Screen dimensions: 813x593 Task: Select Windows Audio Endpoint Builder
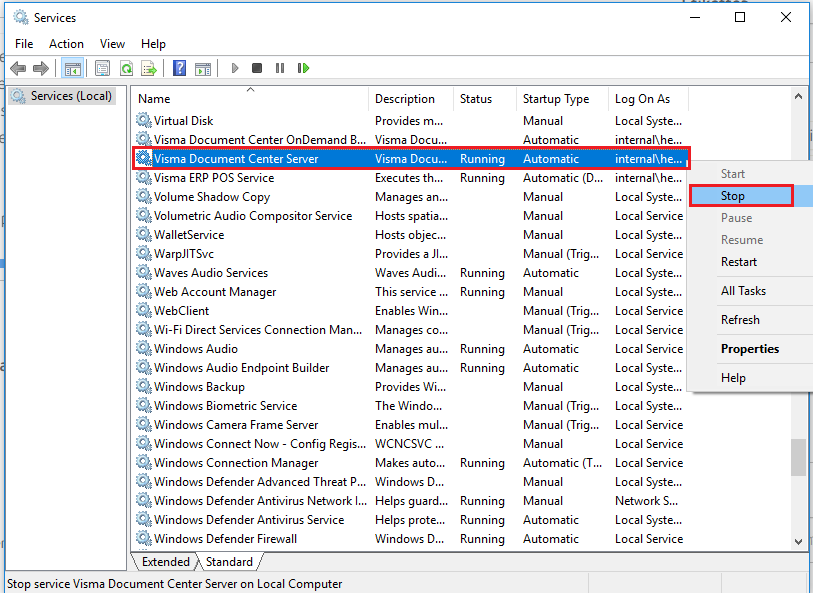(411, 368)
